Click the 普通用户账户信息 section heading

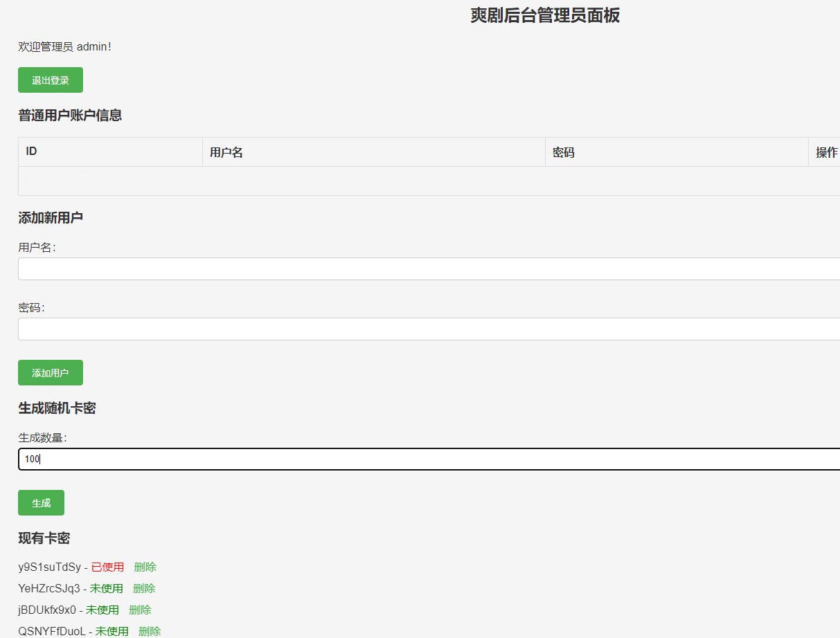70,115
